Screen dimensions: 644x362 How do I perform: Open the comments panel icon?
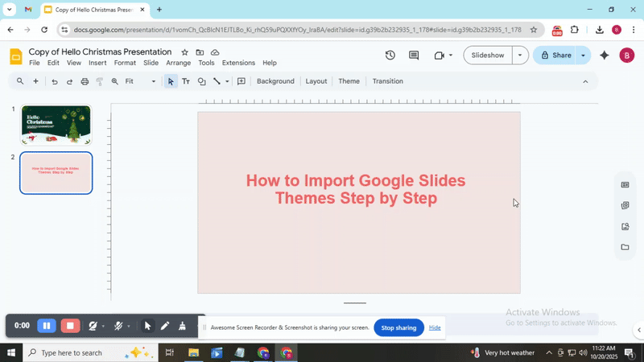coord(414,56)
